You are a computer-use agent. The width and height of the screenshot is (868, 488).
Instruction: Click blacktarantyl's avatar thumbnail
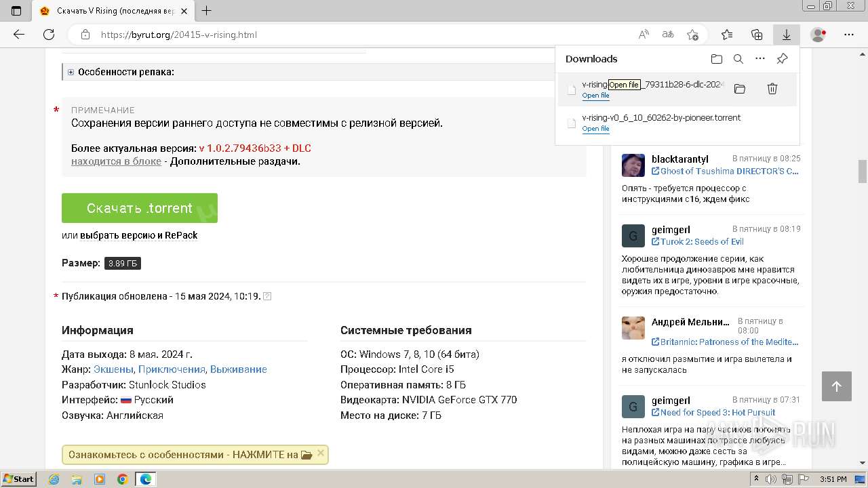[633, 165]
